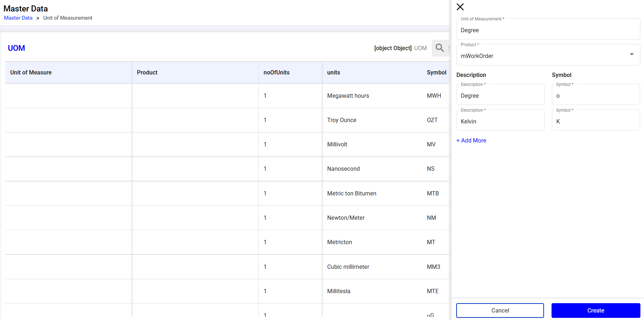Close the side panel with X icon
Screen dimensions: 644x320
460,7
